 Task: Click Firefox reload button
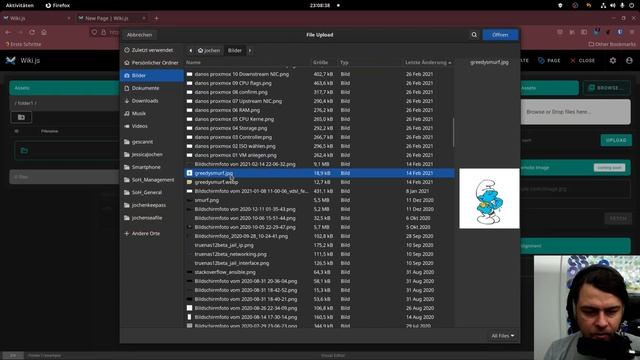(x=32, y=32)
